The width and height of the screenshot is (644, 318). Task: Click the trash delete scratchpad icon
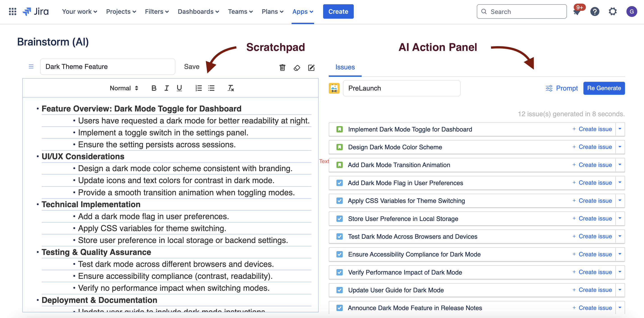point(282,67)
